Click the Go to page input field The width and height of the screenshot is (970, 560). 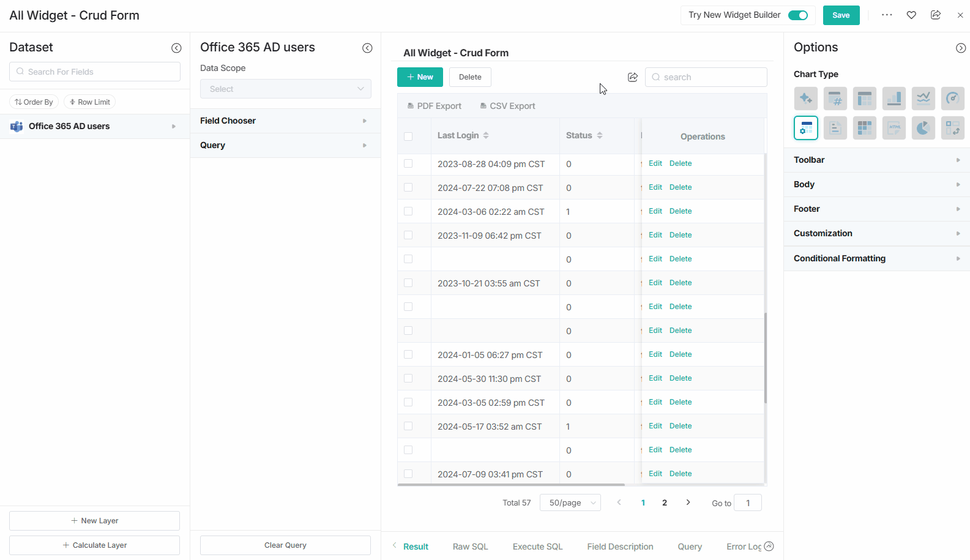pyautogui.click(x=747, y=502)
